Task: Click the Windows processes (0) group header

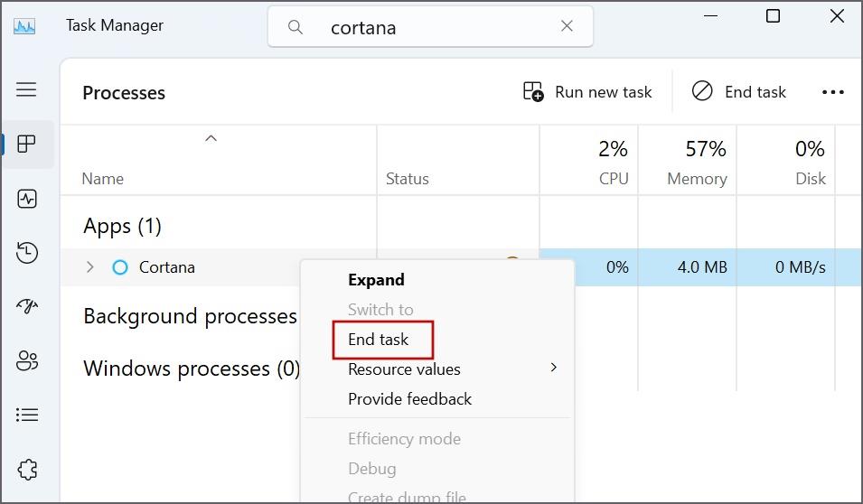Action: [192, 369]
